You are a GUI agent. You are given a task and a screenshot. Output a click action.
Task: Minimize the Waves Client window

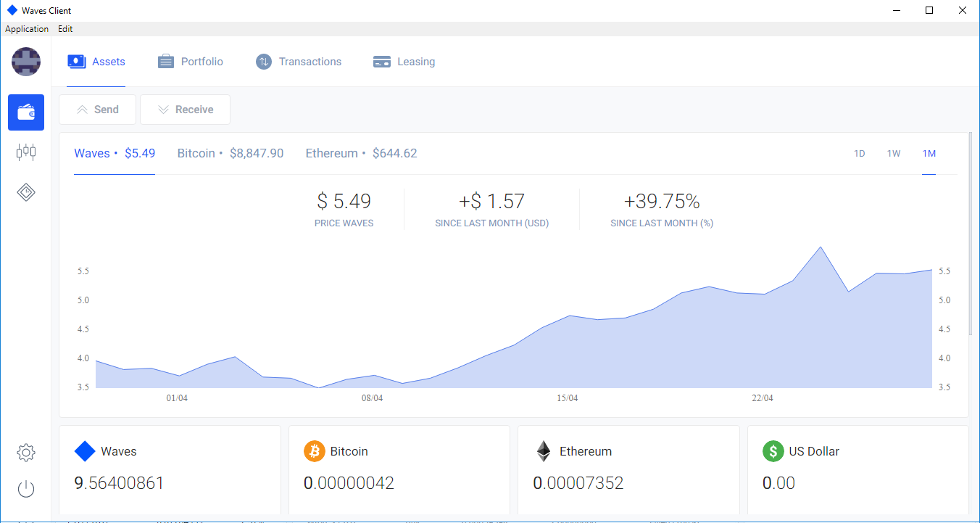pyautogui.click(x=897, y=10)
